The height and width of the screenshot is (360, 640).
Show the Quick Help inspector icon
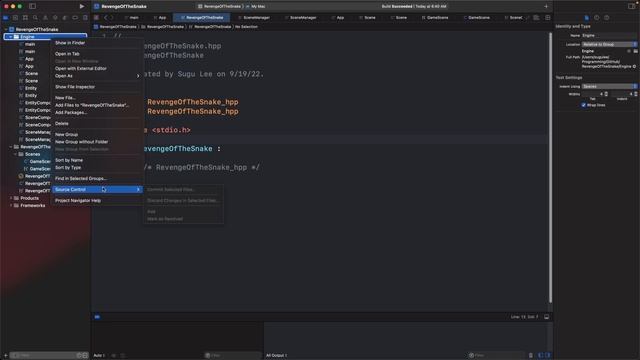[x=607, y=18]
